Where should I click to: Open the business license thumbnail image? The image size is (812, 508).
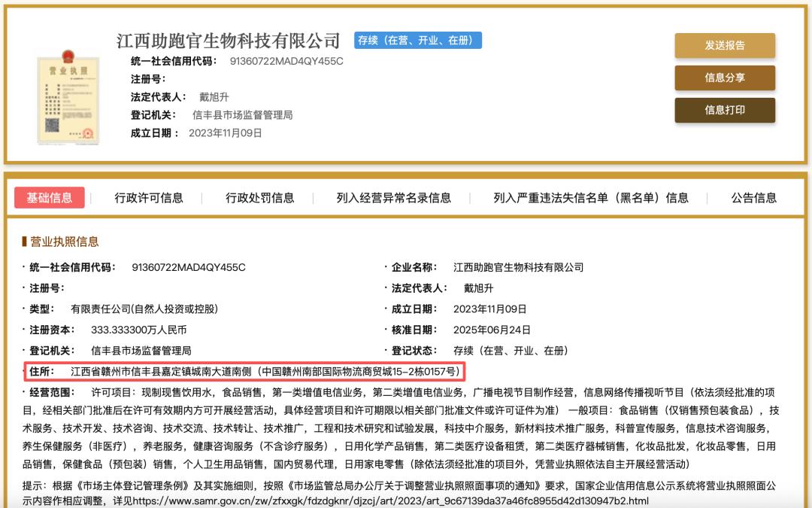68,97
